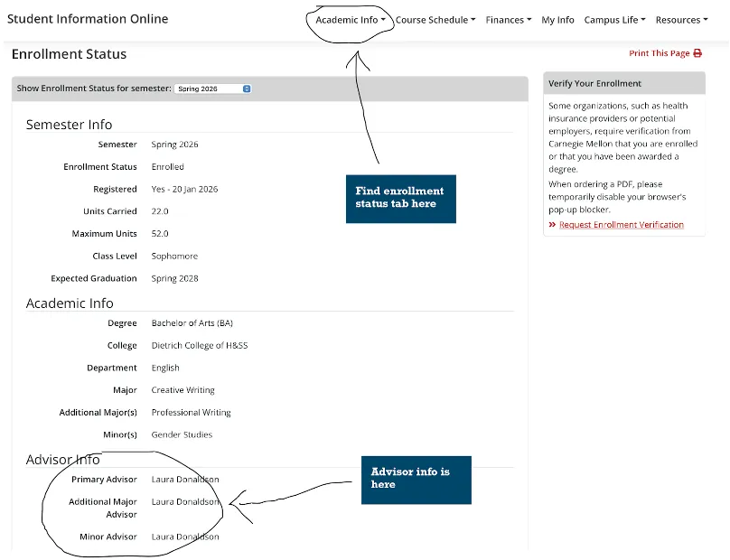The image size is (730, 560).
Task: Click the Semester Info section heading
Action: pyautogui.click(x=69, y=125)
